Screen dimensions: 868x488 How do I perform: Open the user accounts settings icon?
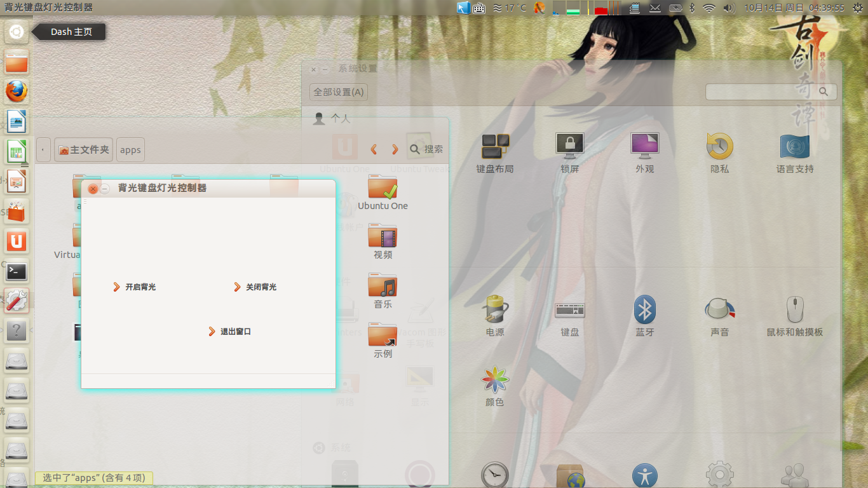point(795,475)
